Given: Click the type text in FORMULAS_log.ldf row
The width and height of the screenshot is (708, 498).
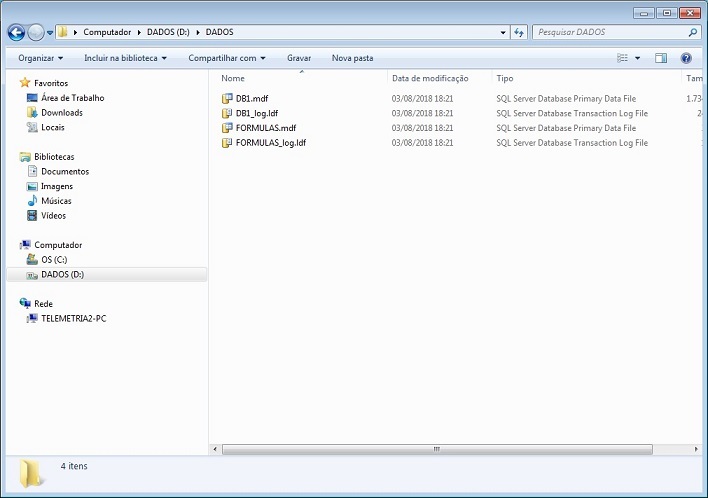Looking at the screenshot, I should point(572,143).
